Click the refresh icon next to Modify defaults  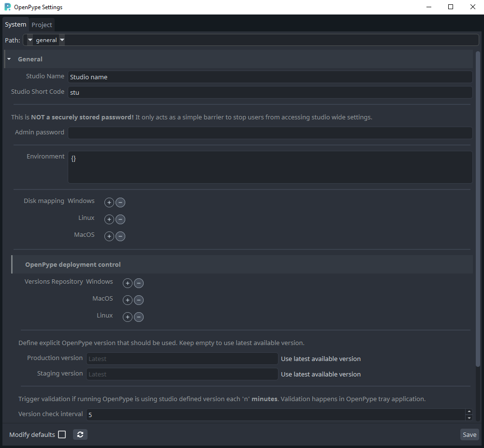pos(80,434)
